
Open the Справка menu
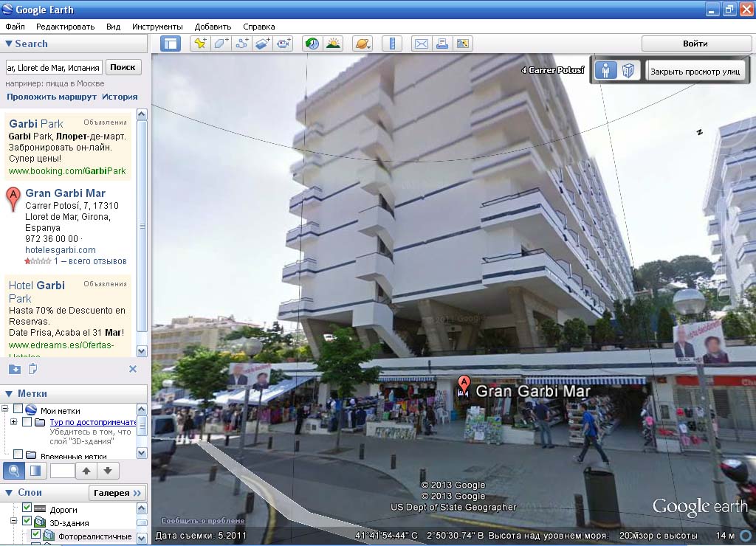259,27
